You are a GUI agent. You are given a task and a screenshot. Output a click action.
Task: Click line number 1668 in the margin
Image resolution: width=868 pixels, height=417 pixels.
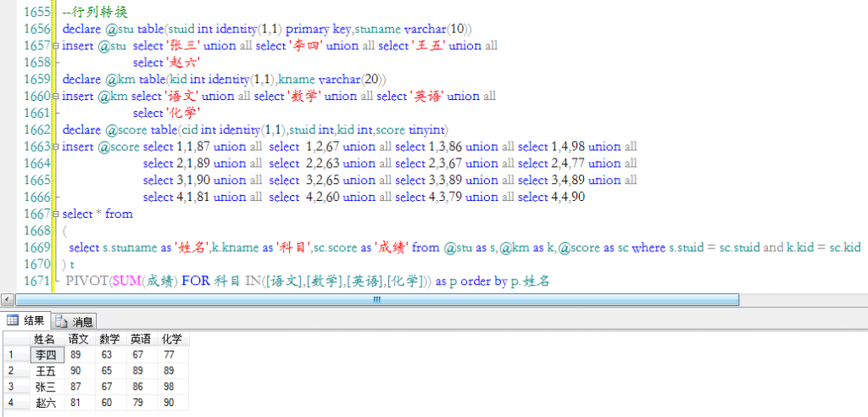[x=37, y=231]
